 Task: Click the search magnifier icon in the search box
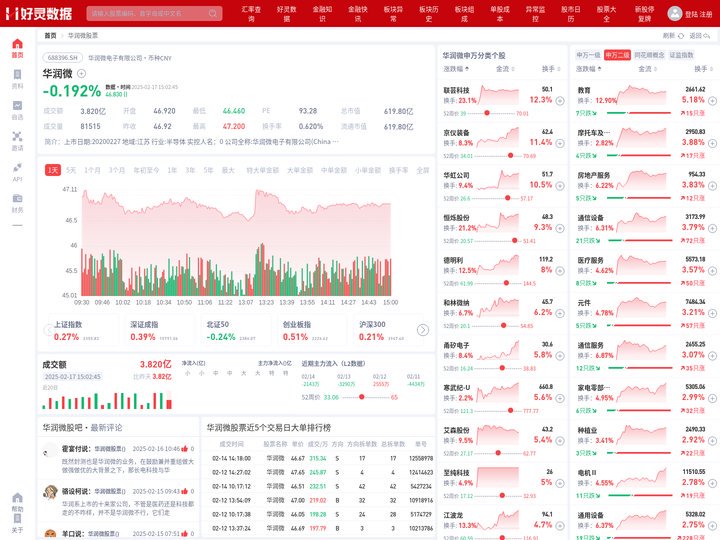point(213,13)
